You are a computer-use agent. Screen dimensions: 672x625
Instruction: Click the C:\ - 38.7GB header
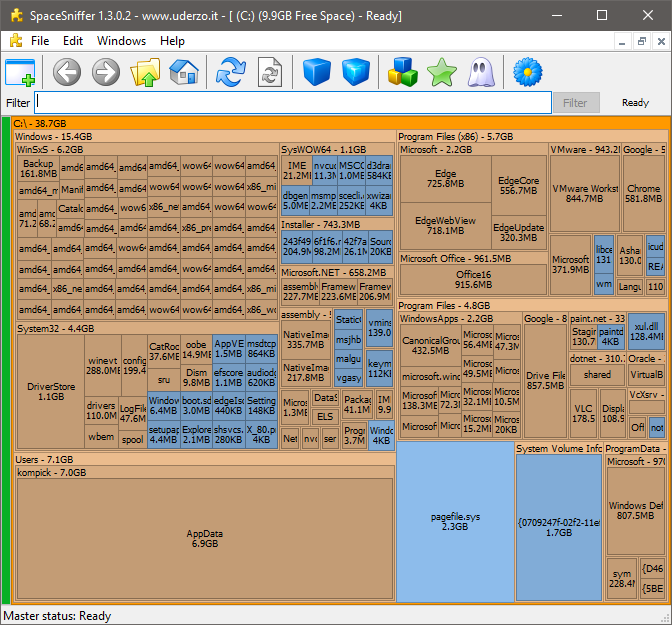coord(340,123)
